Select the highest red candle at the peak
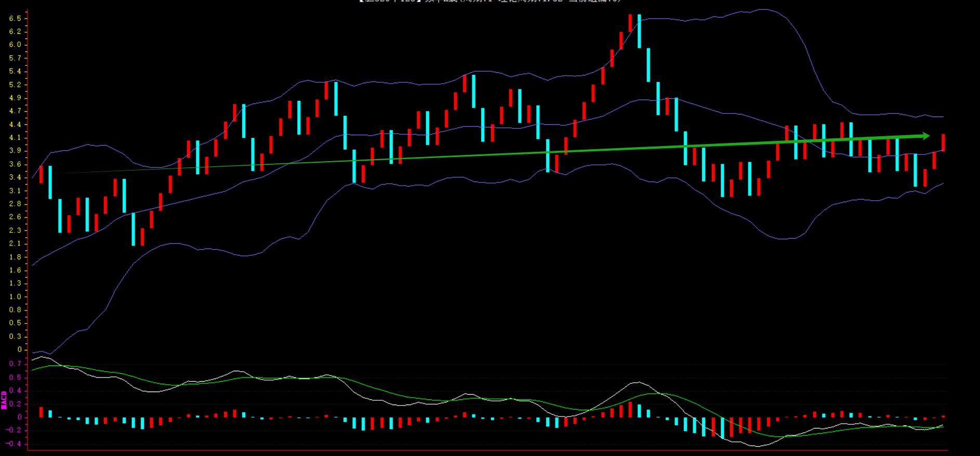Viewport: 980px width, 456px height. click(630, 23)
